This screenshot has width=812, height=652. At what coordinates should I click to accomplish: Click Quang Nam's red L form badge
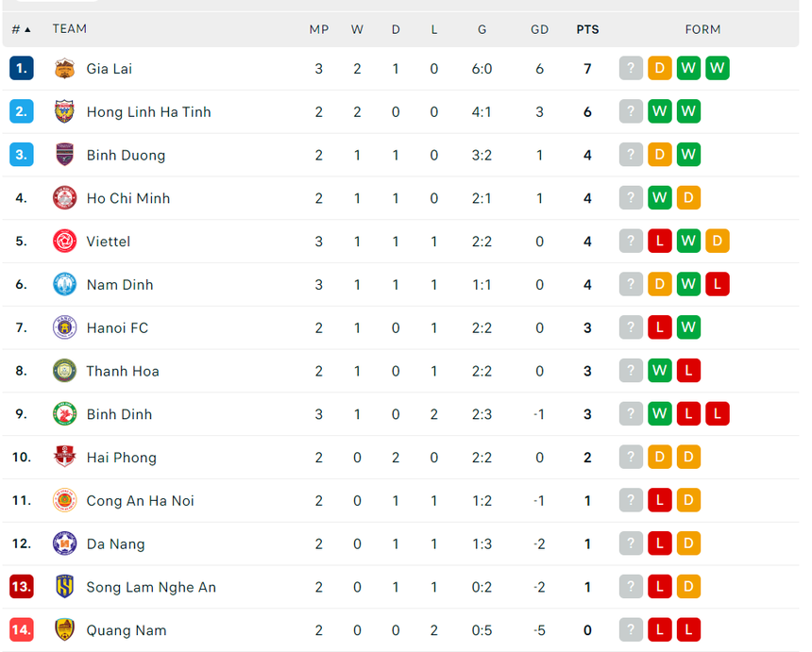(x=688, y=629)
